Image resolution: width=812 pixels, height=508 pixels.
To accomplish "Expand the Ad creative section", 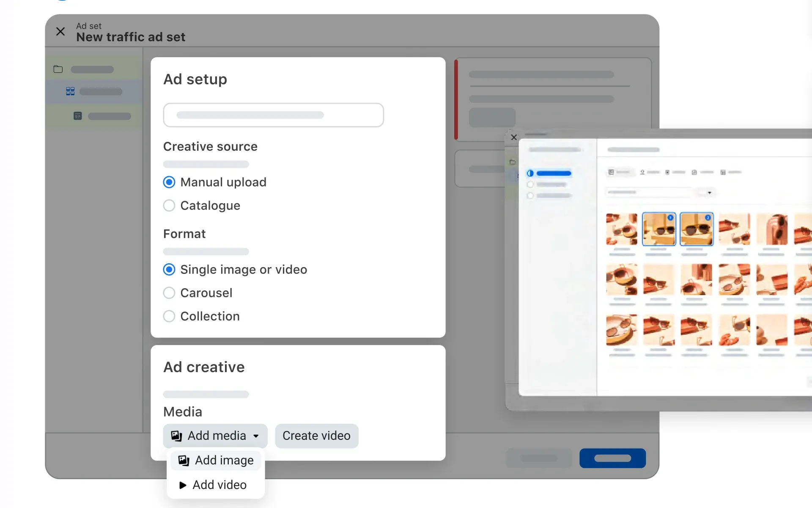I will coord(204,367).
